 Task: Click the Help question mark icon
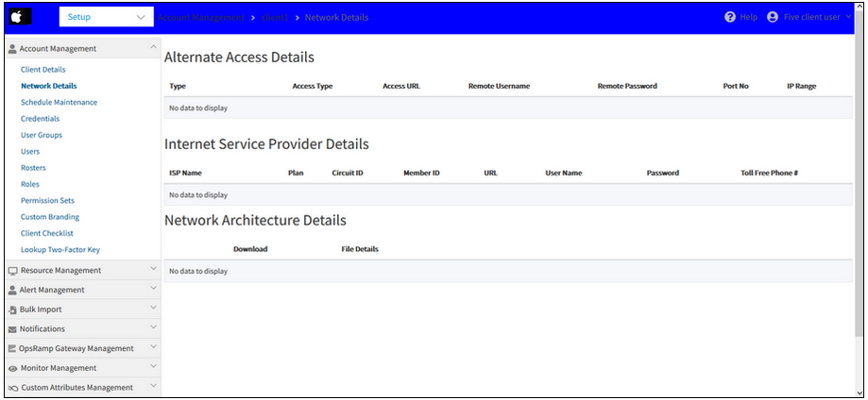729,17
